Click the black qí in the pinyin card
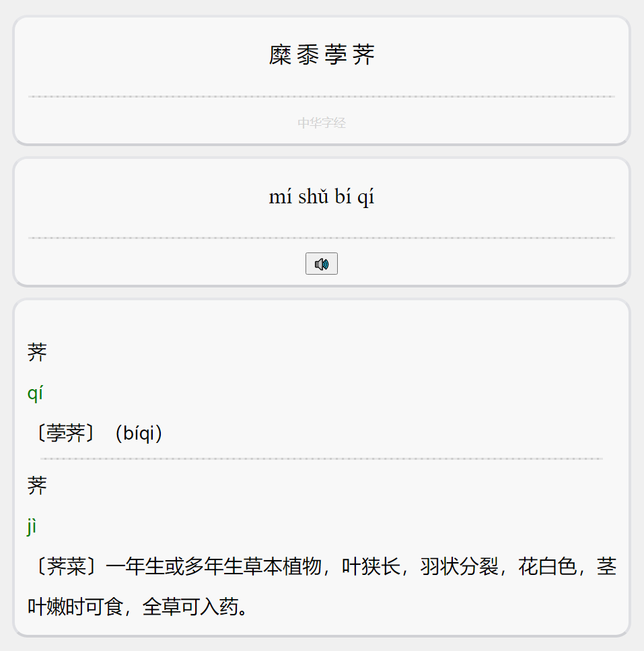The width and height of the screenshot is (644, 651). 365,197
